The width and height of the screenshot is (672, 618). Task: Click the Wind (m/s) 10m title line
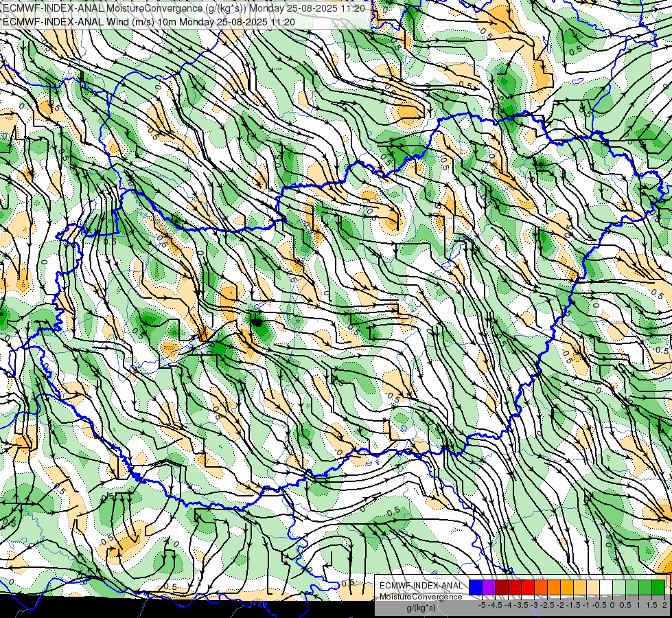coord(149,22)
